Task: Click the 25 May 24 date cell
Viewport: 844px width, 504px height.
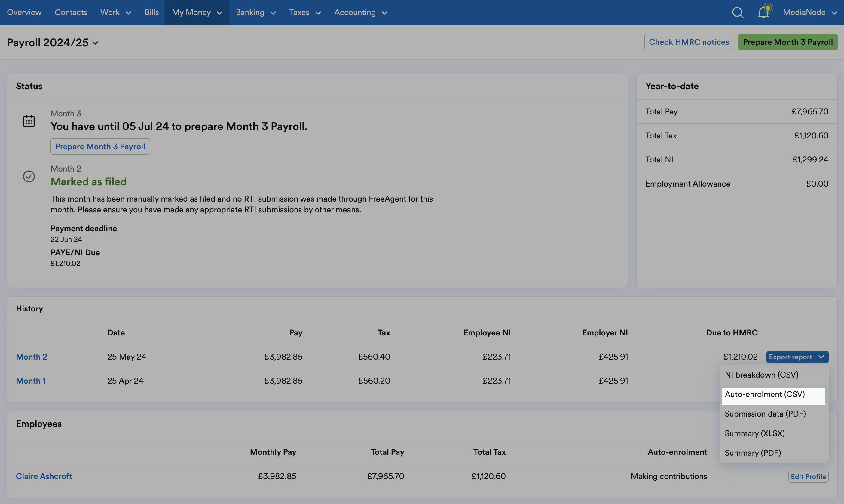Action: tap(127, 357)
